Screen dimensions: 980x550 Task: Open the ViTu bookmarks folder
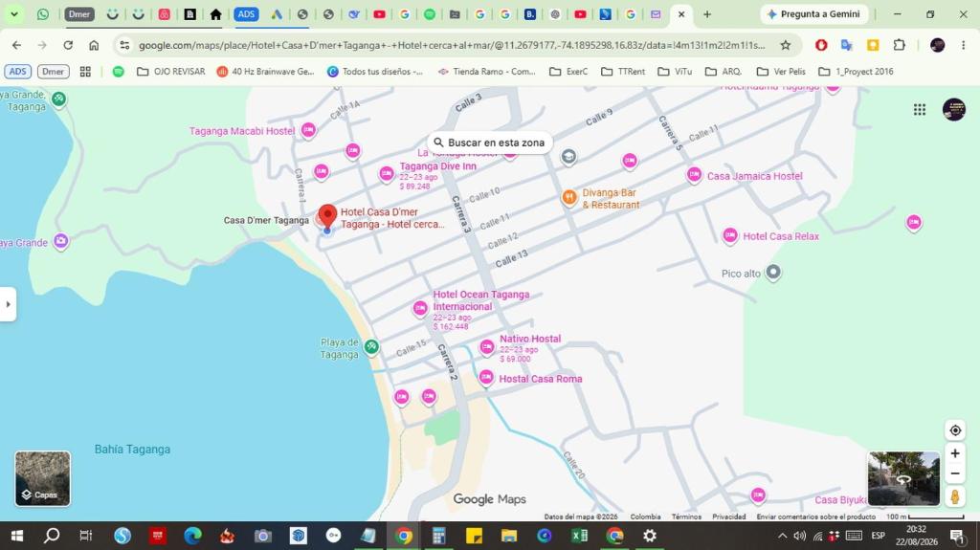pos(675,72)
